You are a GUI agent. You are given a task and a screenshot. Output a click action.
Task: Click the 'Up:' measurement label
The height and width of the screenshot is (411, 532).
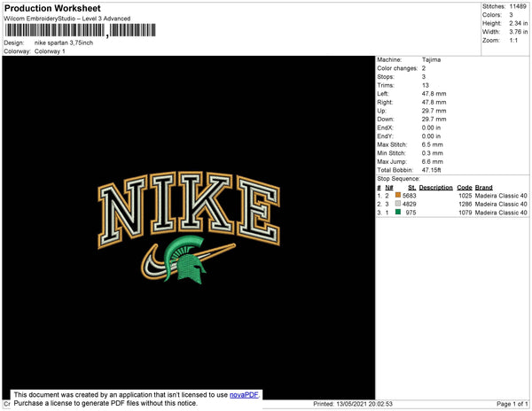(381, 111)
